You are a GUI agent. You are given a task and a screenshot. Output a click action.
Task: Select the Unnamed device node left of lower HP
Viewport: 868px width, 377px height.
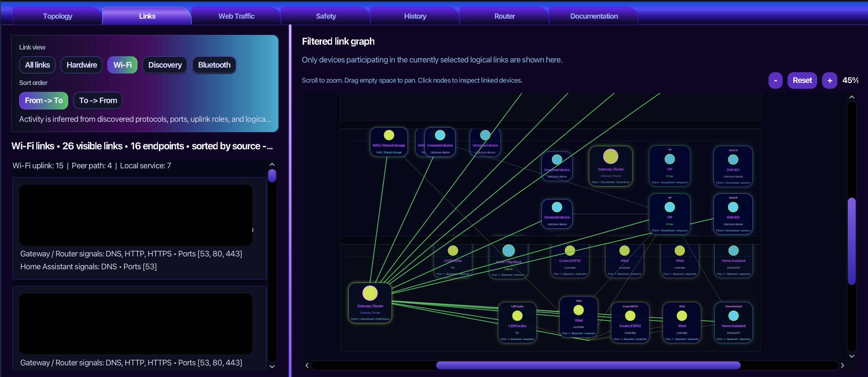(557, 214)
